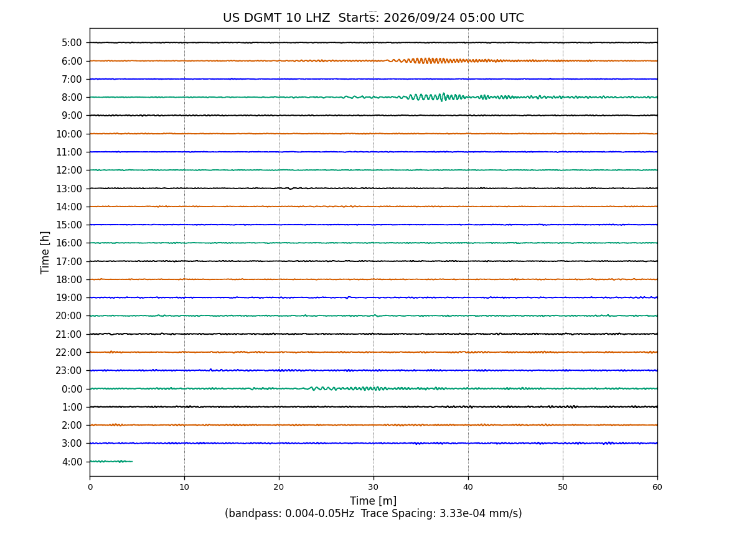This screenshot has height=560, width=747.
Task: Click the Time [m] axis label
Action: pyautogui.click(x=374, y=501)
